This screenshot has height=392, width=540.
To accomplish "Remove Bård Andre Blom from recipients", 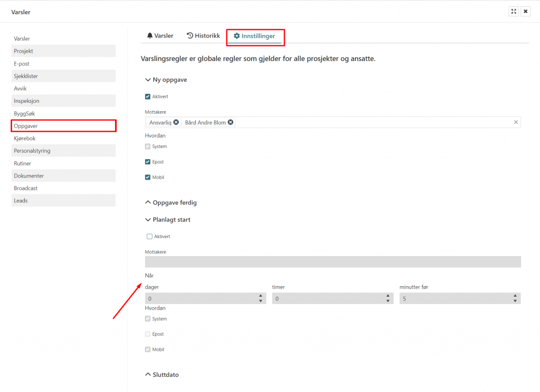I will [x=230, y=122].
